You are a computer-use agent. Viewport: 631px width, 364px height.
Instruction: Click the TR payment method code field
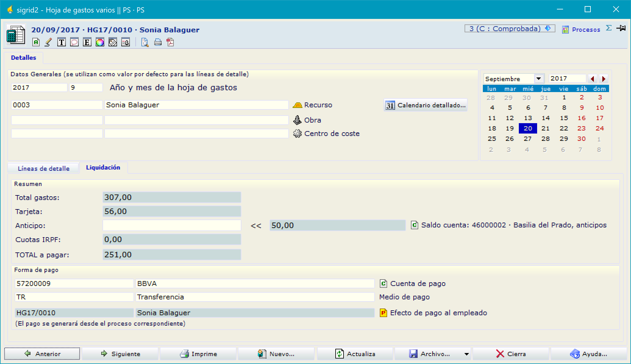tap(74, 297)
